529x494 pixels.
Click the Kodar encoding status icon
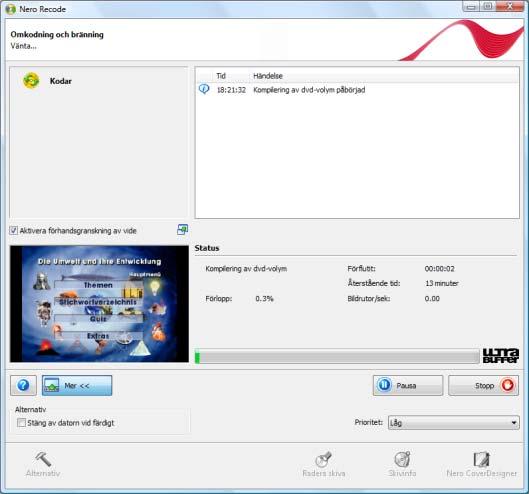point(31,81)
